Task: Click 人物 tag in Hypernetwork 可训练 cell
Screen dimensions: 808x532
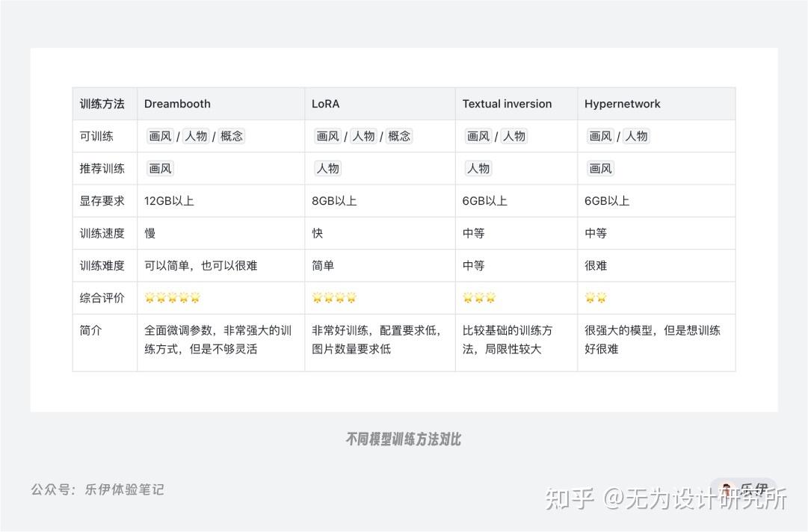Action: pyautogui.click(x=636, y=137)
